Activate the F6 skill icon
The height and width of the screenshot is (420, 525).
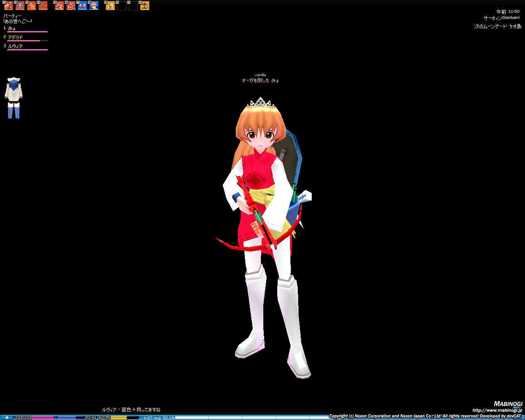pyautogui.click(x=71, y=6)
